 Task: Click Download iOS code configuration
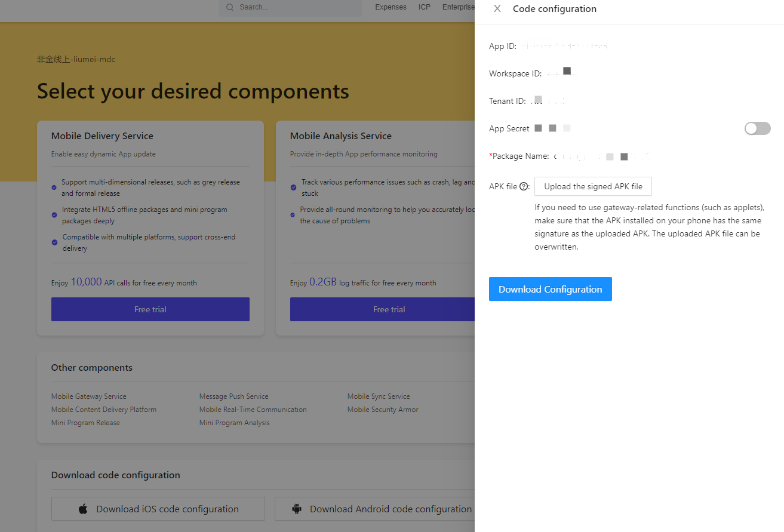(158, 509)
